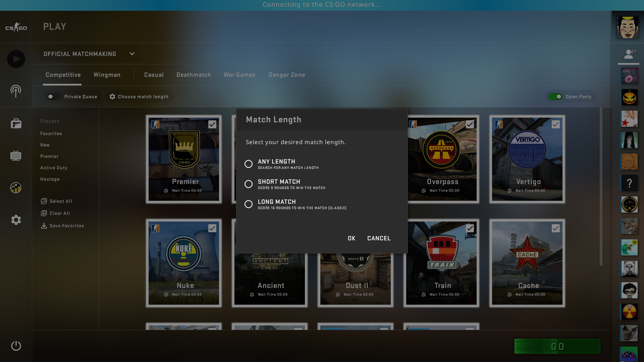Open the Play section via play icon
Viewport: 644px width, 362px height.
click(16, 59)
